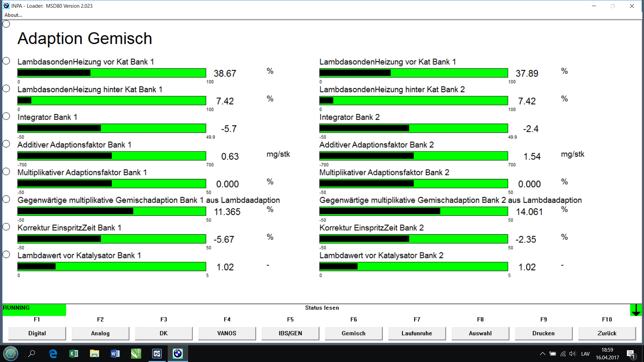Open the Start menu

tap(10, 353)
